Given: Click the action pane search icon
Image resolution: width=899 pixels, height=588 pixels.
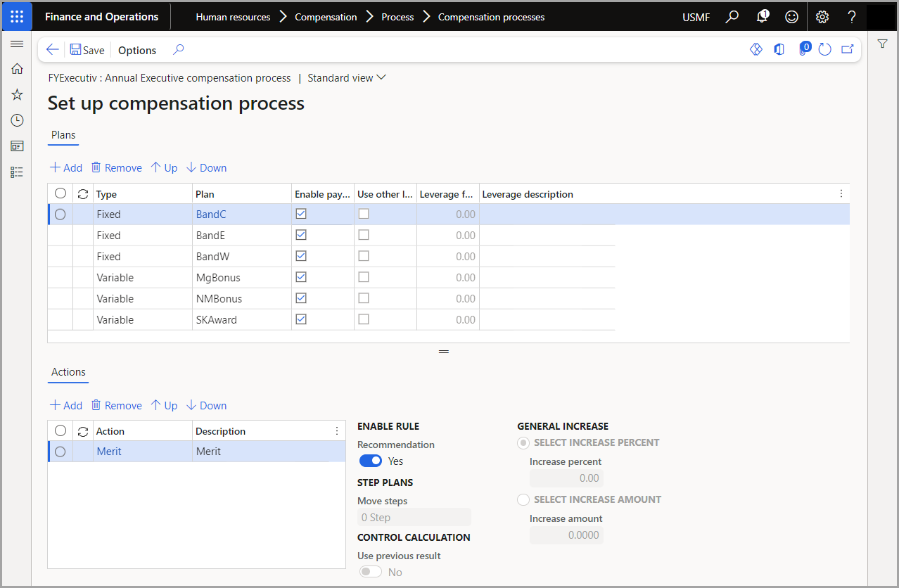Looking at the screenshot, I should 178,49.
